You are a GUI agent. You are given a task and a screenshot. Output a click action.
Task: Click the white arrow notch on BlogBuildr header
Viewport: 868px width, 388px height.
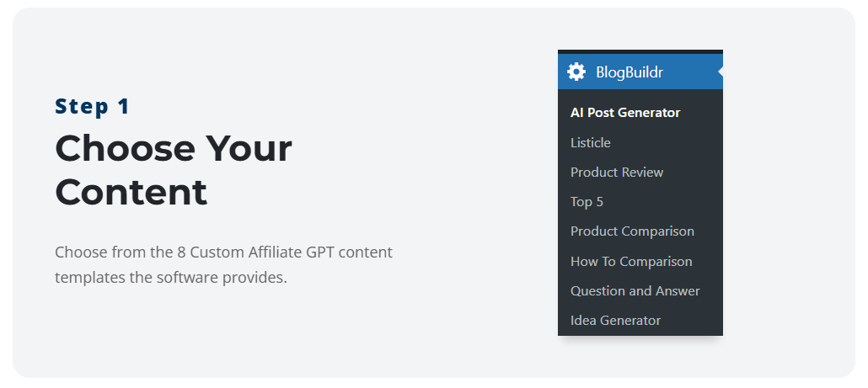point(721,72)
